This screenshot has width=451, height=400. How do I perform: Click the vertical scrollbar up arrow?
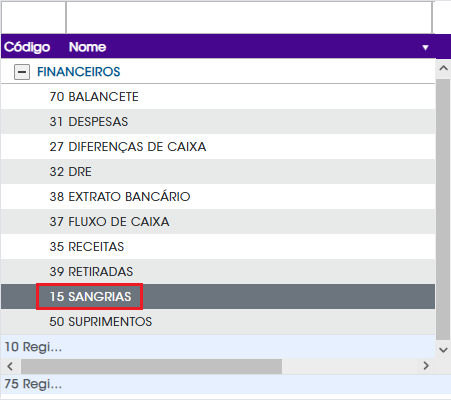(x=443, y=68)
